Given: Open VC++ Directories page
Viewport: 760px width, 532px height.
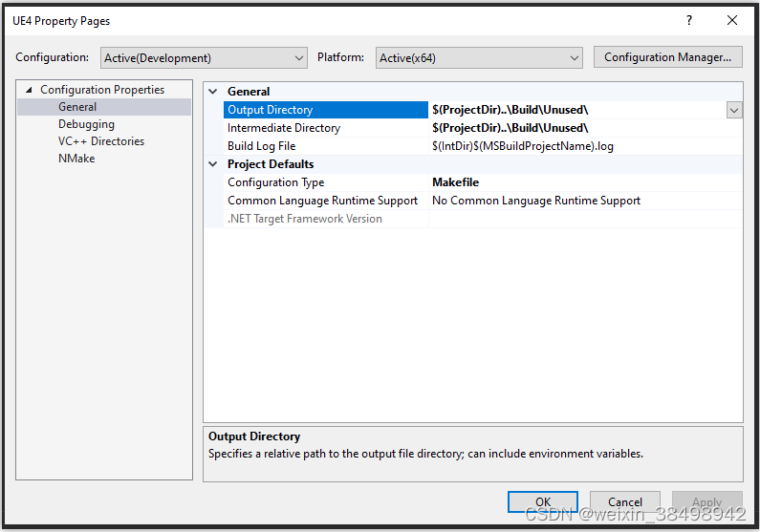Looking at the screenshot, I should [101, 141].
